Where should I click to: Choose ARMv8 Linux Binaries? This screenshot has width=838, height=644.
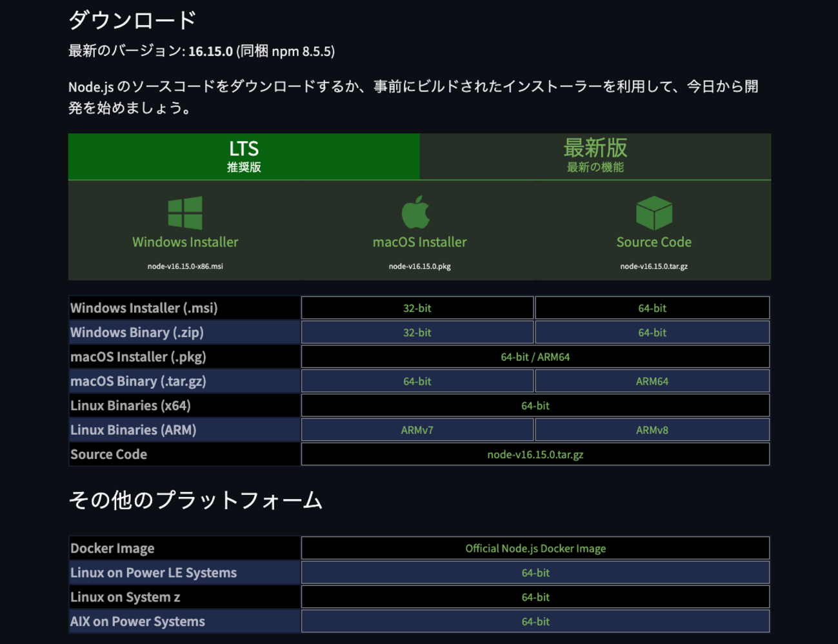point(652,430)
